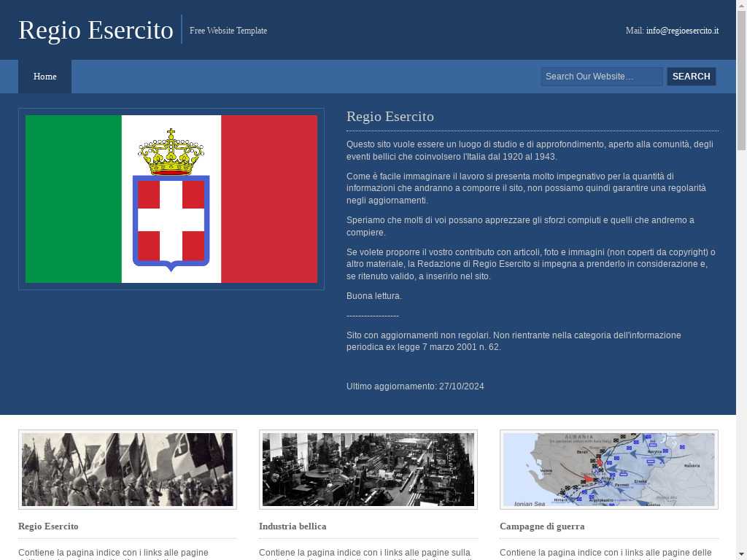The image size is (747, 560).
Task: Click the paragraph starting 'Questo sito vuole essere'
Action: 530,150
